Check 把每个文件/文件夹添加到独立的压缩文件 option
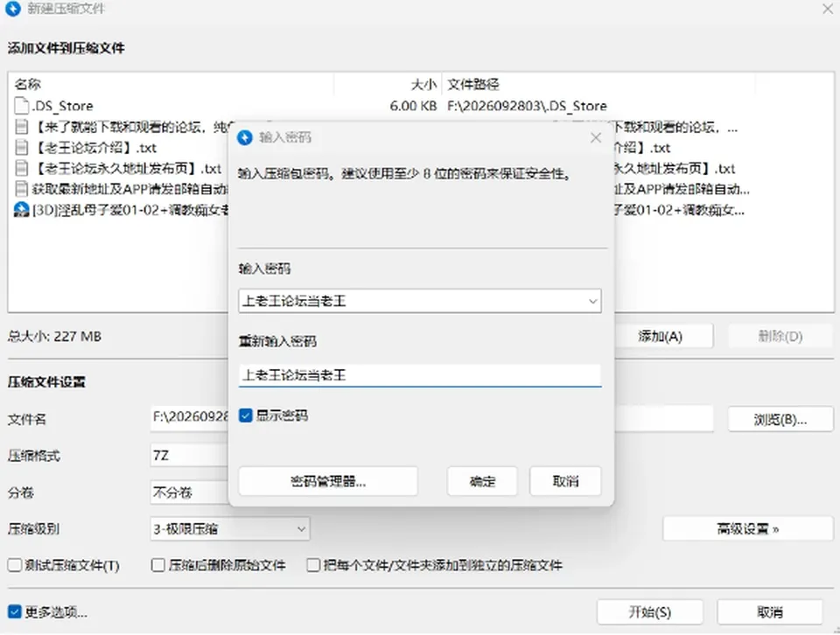Viewport: 840px width, 635px height. coord(313,565)
